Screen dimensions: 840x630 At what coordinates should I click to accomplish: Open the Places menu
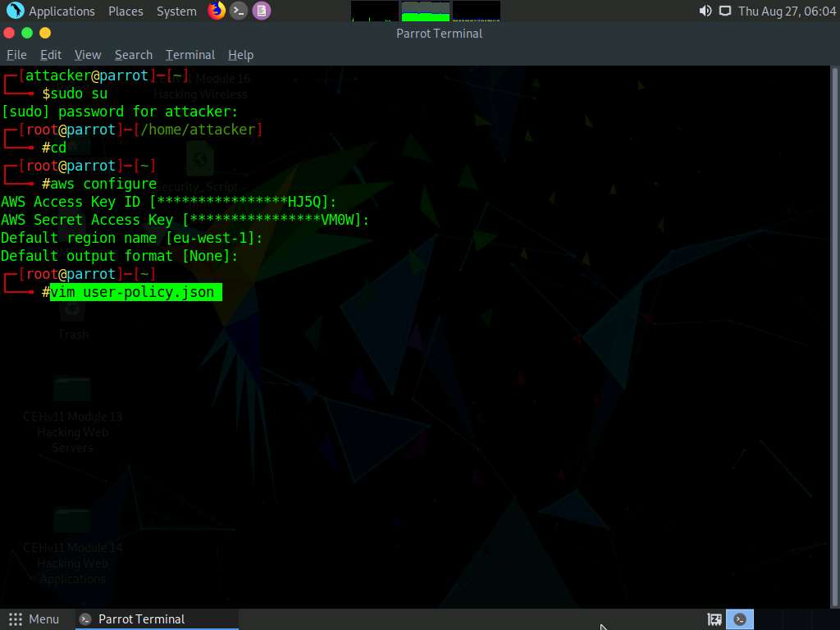[125, 11]
